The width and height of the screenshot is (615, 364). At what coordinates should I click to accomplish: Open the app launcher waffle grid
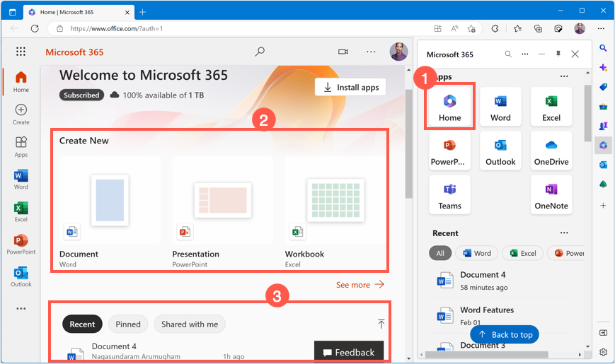[x=21, y=52]
